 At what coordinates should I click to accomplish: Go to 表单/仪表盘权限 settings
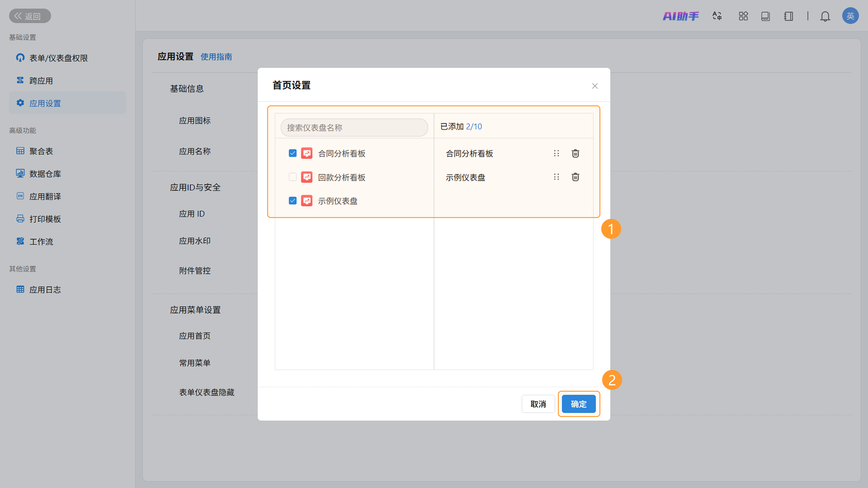click(x=58, y=58)
